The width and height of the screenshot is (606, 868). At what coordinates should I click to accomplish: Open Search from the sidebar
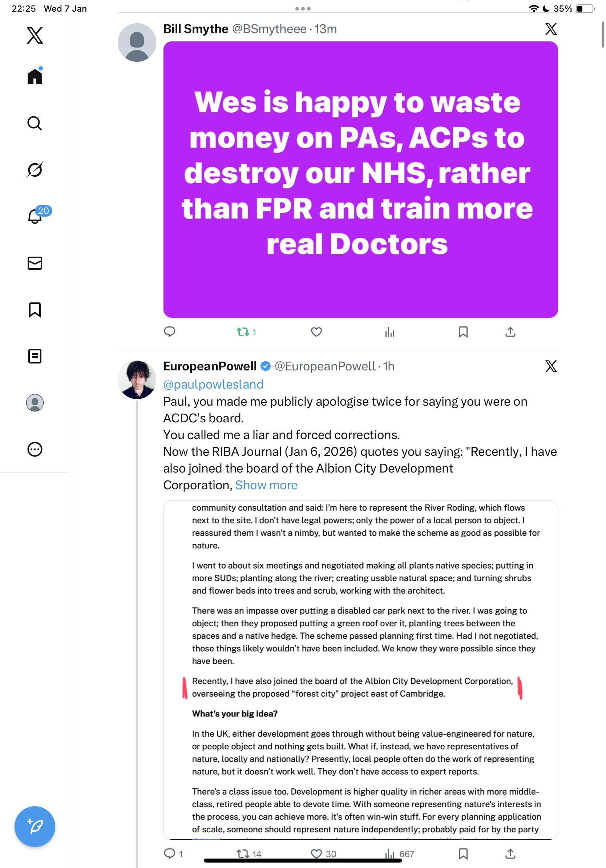click(x=35, y=123)
